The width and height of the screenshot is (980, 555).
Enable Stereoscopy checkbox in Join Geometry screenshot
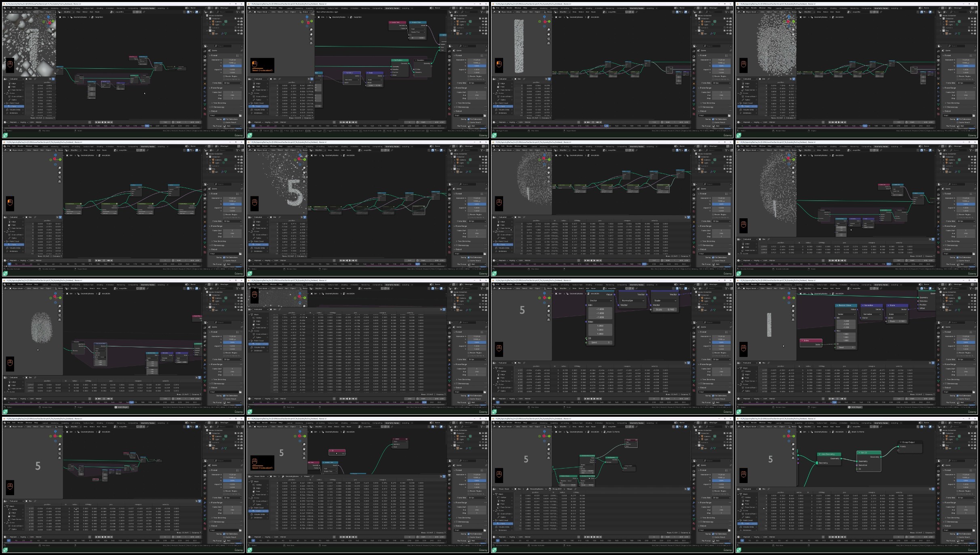click(946, 522)
